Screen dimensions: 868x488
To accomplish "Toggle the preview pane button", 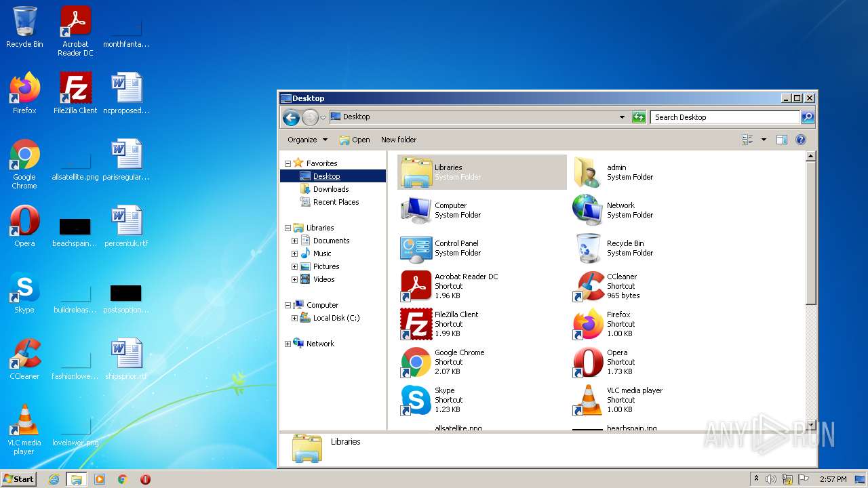I will (781, 140).
